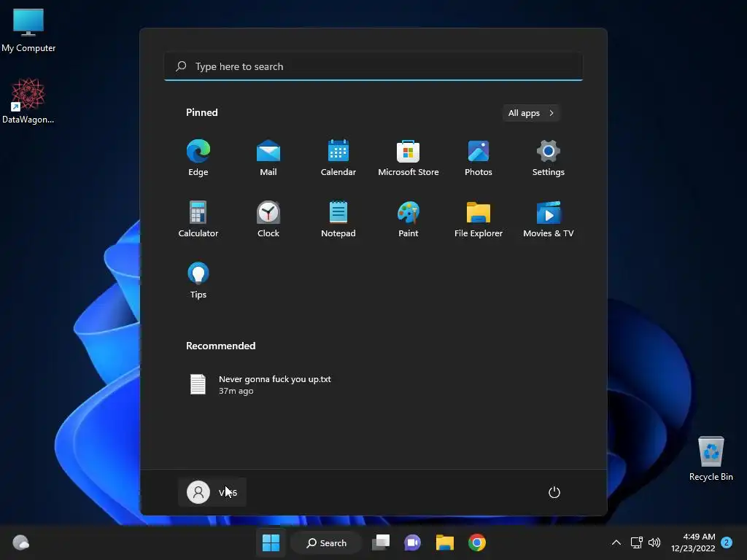Click the network icon in system tray

pos(636,542)
